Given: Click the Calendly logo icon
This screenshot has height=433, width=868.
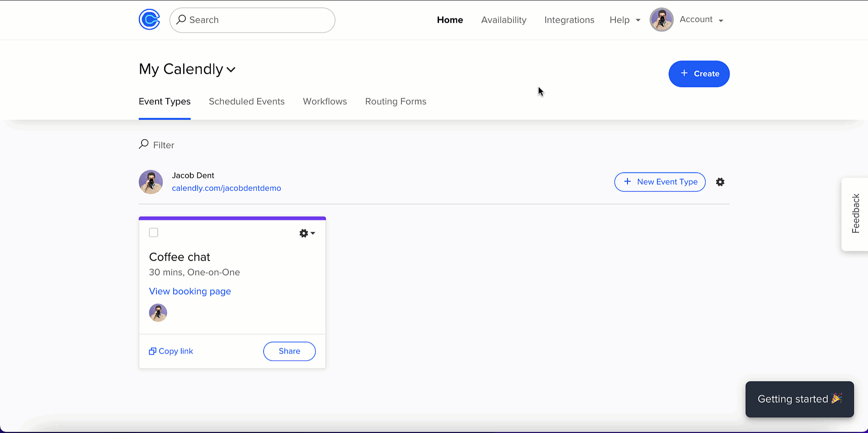Looking at the screenshot, I should point(149,19).
